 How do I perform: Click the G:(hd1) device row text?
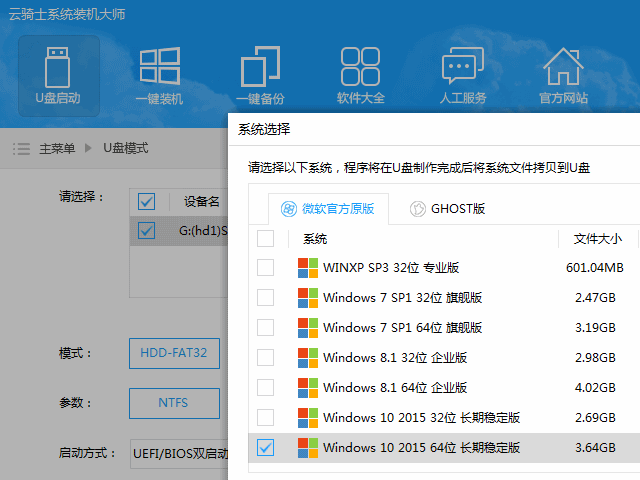tap(203, 231)
